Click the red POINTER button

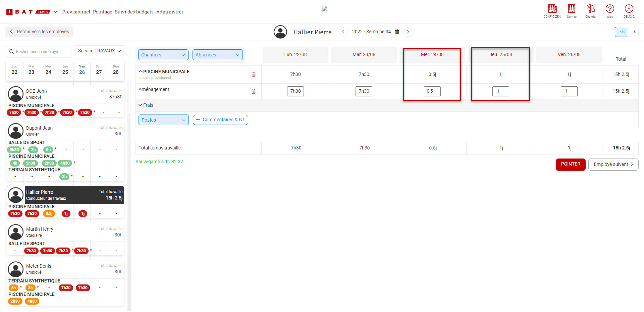(570, 164)
